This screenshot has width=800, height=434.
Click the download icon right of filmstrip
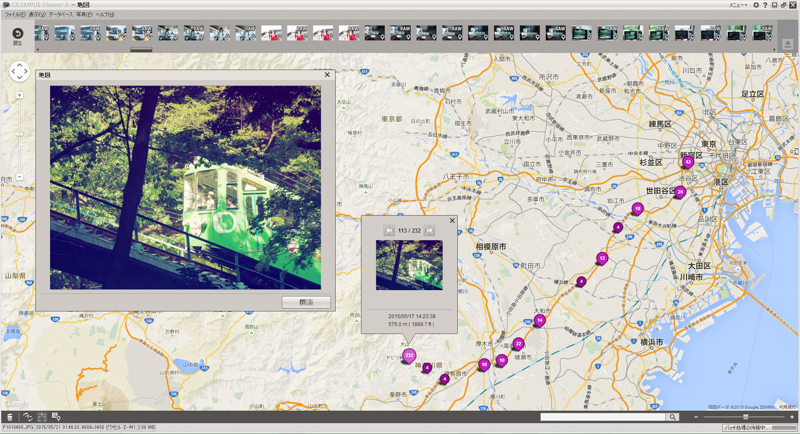click(788, 44)
